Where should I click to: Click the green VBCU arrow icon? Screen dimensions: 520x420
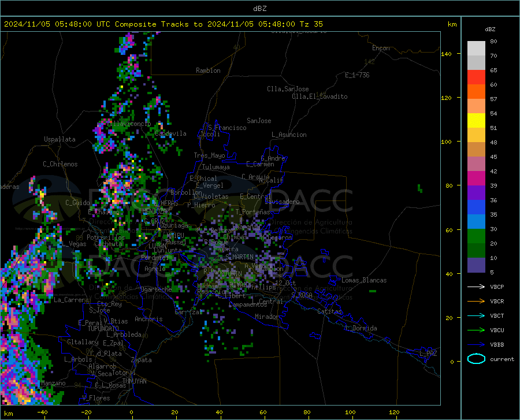476,330
